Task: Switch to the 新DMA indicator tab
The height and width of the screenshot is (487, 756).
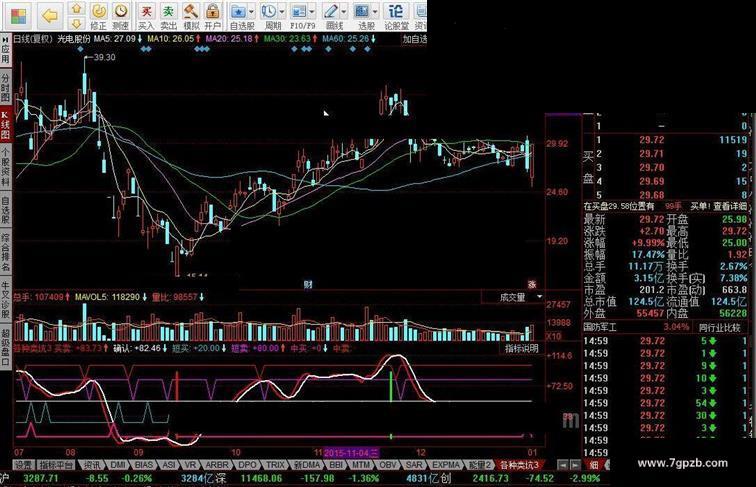Action: coord(307,465)
